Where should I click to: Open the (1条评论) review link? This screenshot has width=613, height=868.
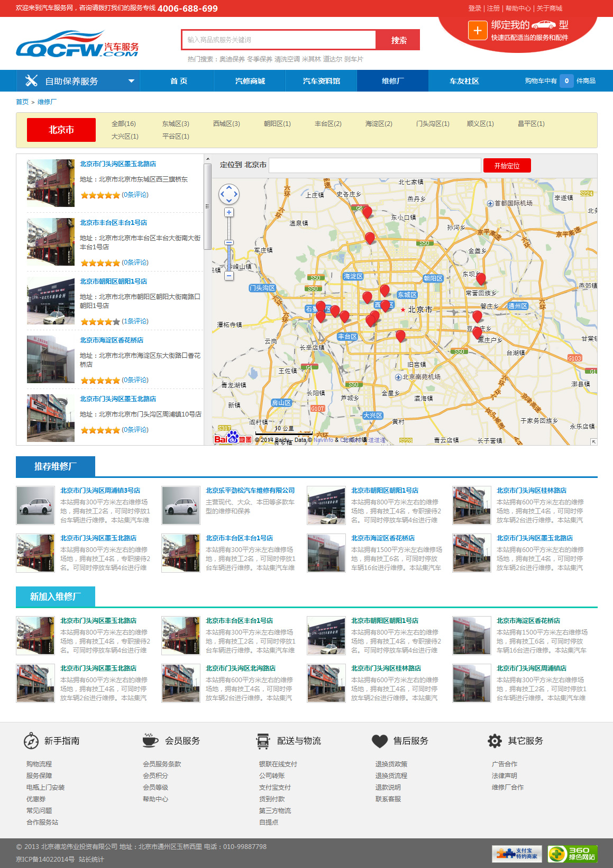(135, 321)
